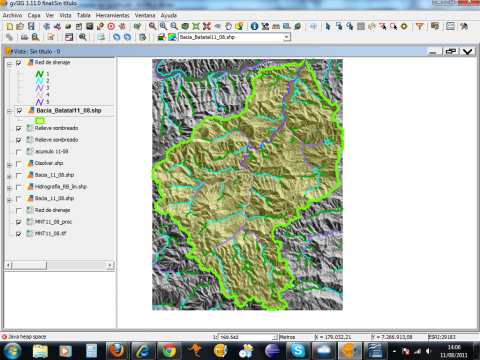Toggle the MNT11_08.tif layer checkbox
This screenshot has height=360, width=480.
point(19,234)
